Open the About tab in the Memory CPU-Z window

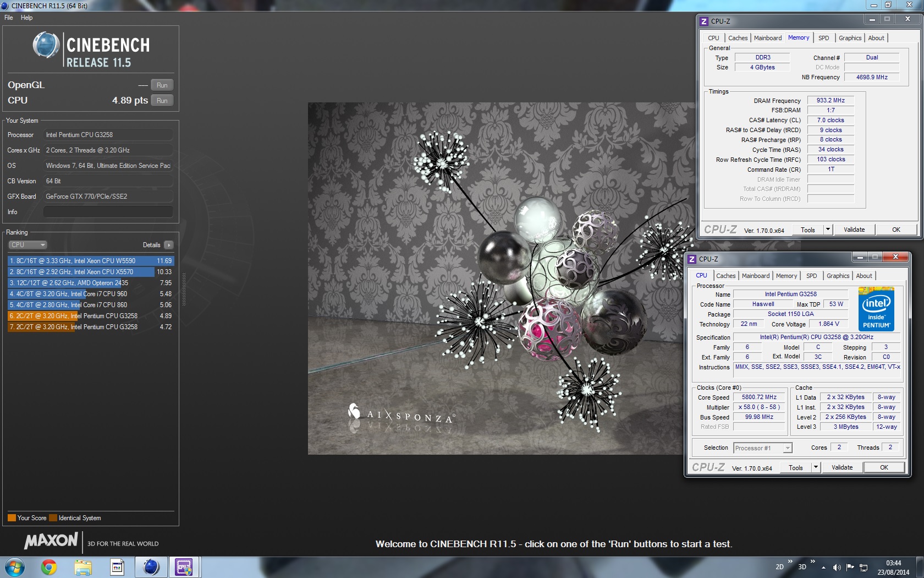point(876,39)
